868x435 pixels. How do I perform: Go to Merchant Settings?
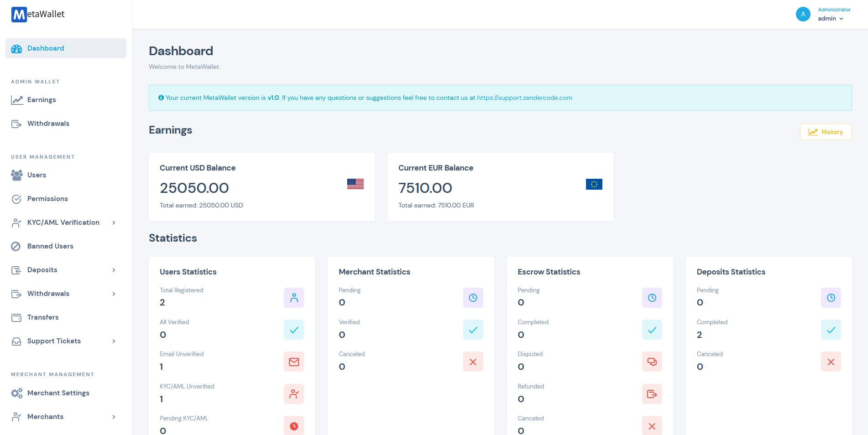click(x=58, y=393)
